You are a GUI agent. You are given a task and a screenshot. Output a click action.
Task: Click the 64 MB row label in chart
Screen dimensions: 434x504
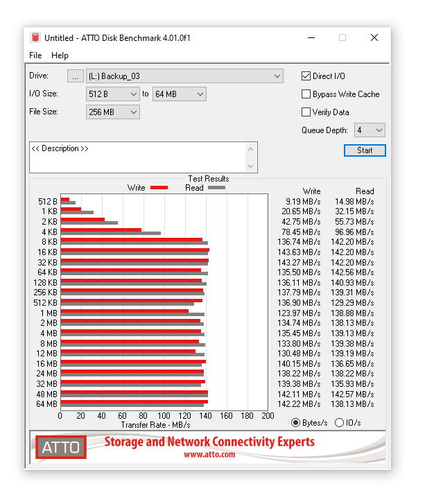46,404
